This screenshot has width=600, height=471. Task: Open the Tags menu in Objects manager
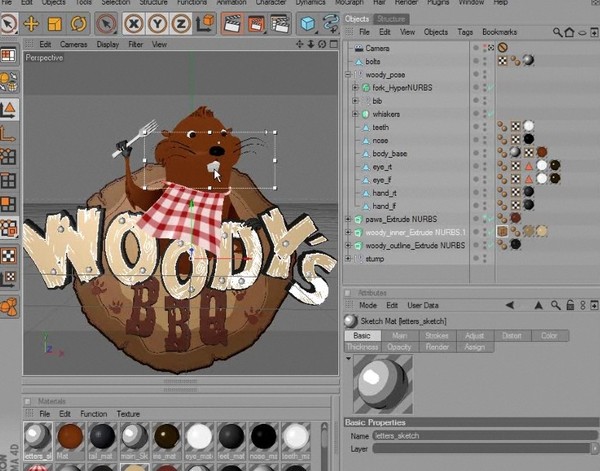[x=465, y=32]
